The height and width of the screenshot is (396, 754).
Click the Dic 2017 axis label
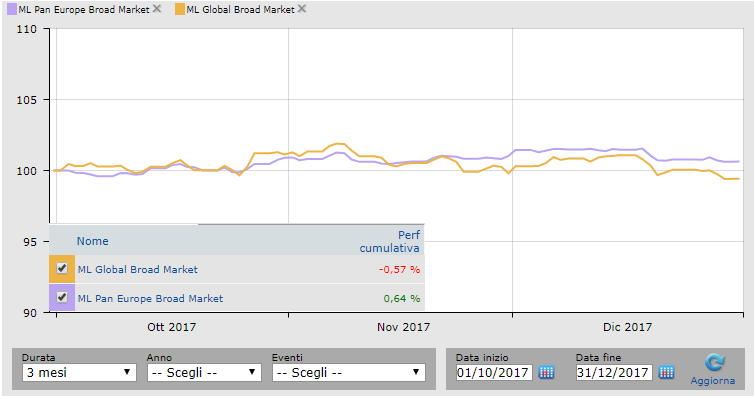(x=628, y=327)
